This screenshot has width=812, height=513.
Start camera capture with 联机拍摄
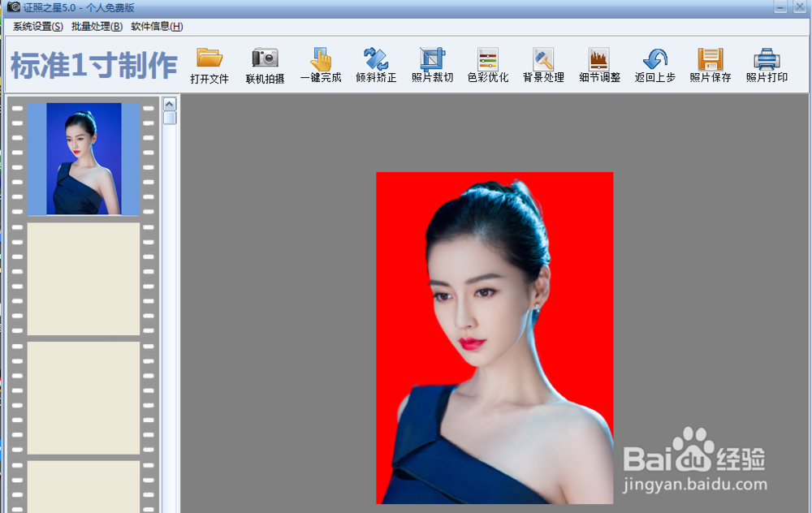(266, 66)
